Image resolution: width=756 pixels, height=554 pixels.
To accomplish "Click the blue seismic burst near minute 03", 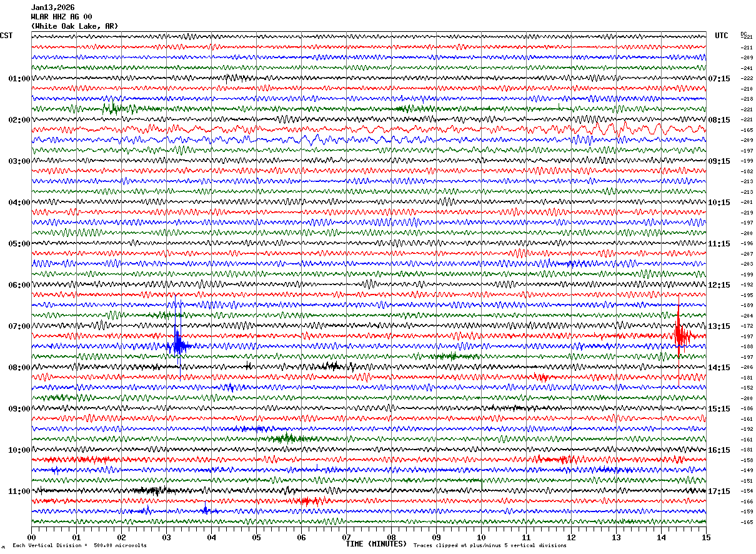I will [x=177, y=345].
